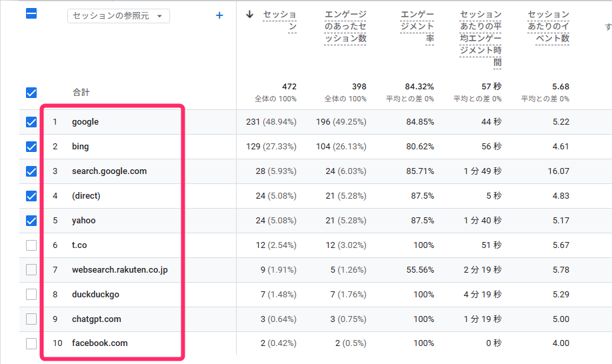Click bing engaged sessions 104 (26.13%)
The width and height of the screenshot is (612, 364).
(341, 147)
